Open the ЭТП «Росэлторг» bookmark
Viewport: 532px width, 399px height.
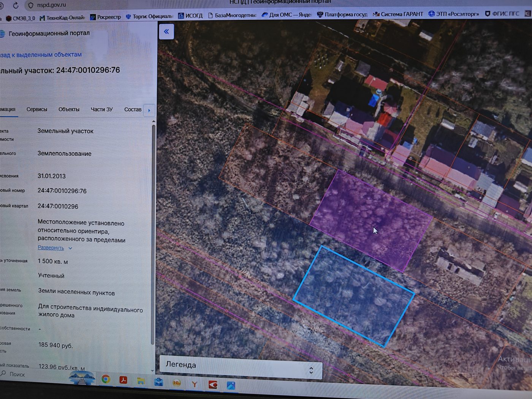pos(453,14)
